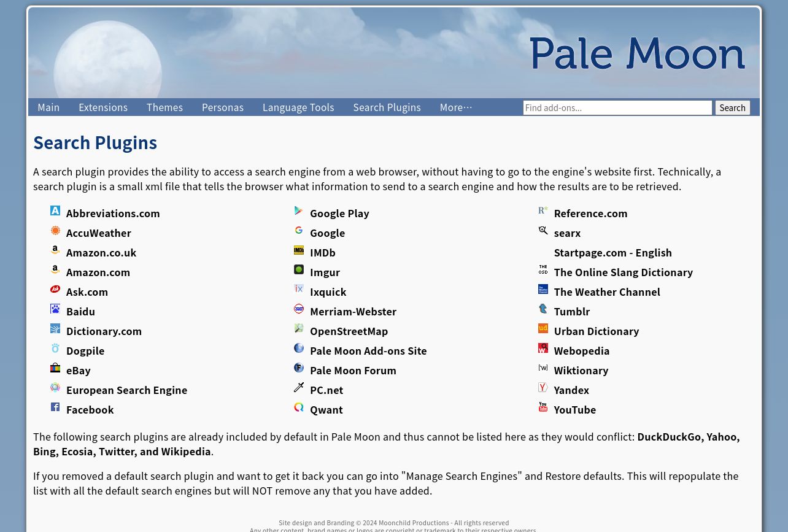Click the PC.net icon
Viewport: 788px width, 532px height.
(x=299, y=387)
